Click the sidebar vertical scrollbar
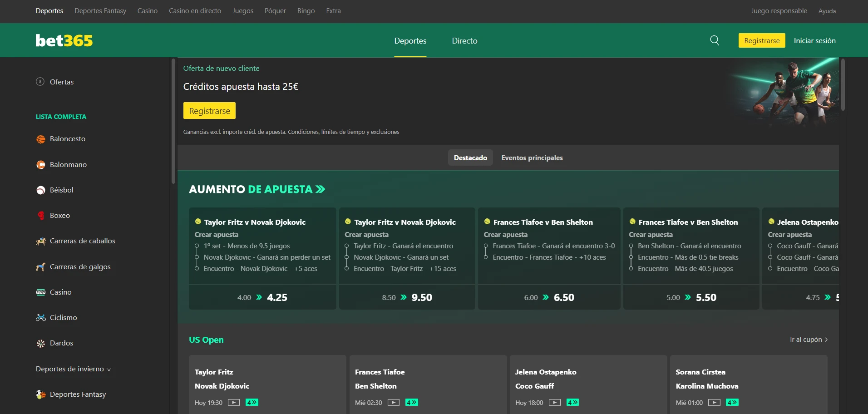This screenshot has width=868, height=414. click(x=173, y=121)
